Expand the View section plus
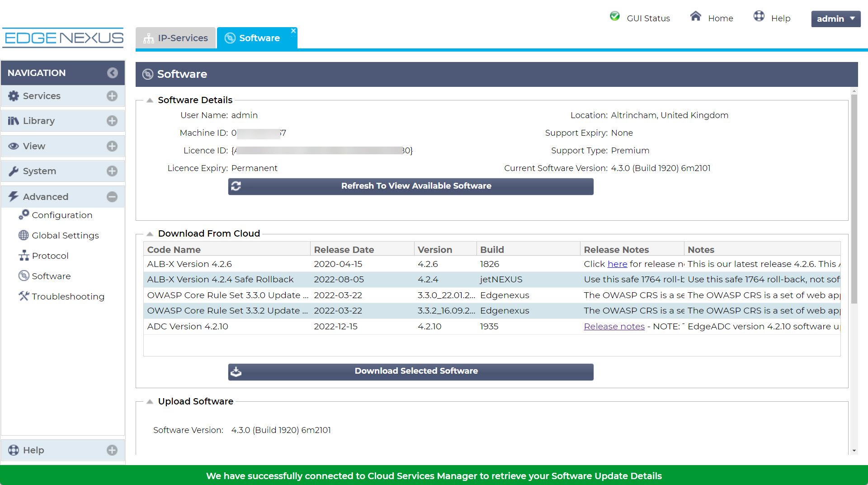This screenshot has height=485, width=868. 112,146
